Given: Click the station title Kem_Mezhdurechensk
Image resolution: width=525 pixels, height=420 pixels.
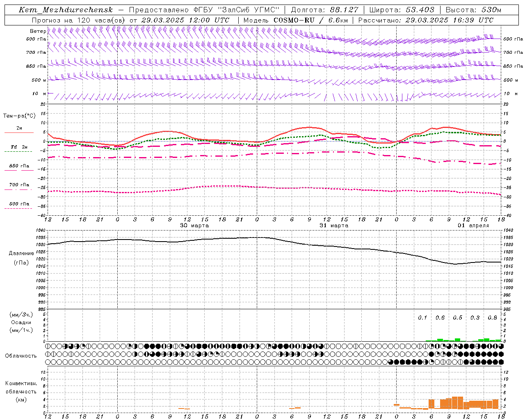Looking at the screenshot, I should (66, 10).
